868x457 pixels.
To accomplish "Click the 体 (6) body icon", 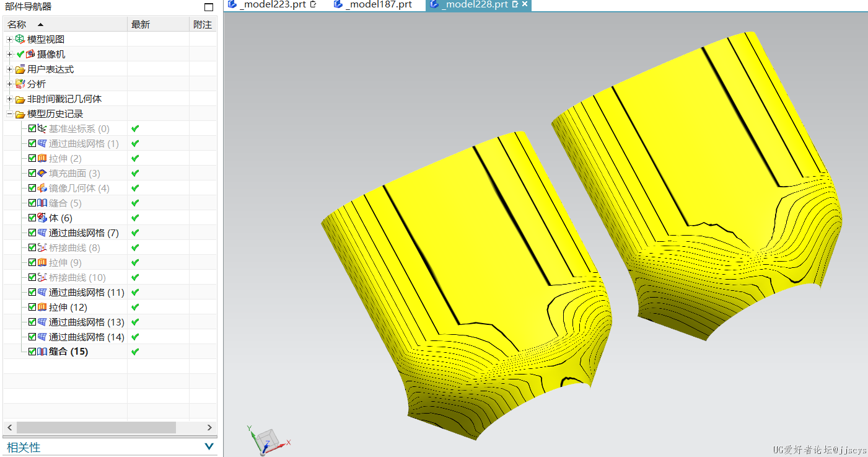I will (x=42, y=218).
